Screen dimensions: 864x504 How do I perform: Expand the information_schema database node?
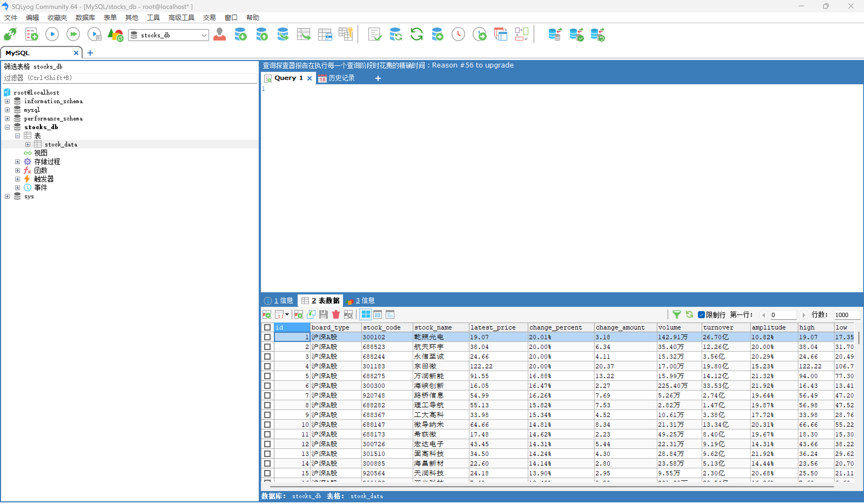click(x=7, y=101)
